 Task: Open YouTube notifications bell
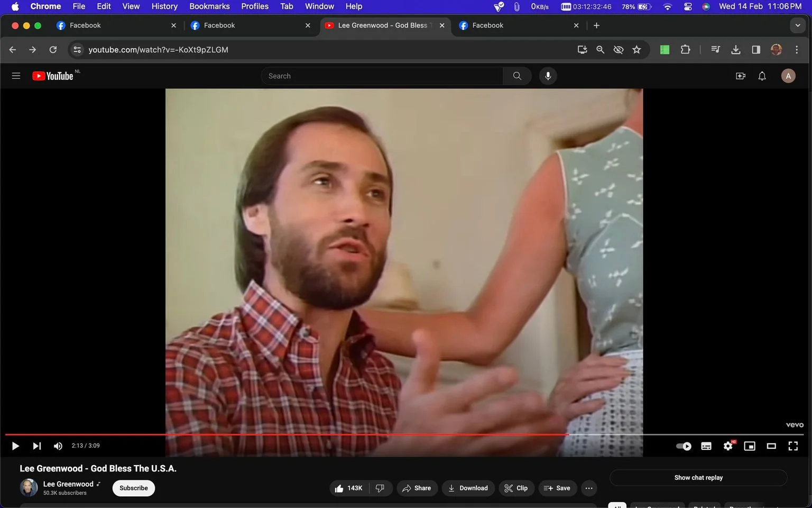[x=762, y=76]
